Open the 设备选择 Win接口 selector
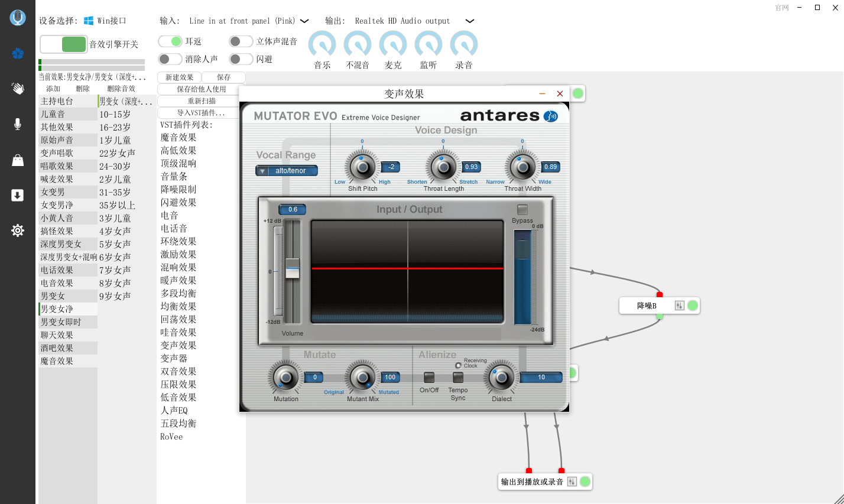Image resolution: width=844 pixels, height=504 pixels. click(x=105, y=21)
